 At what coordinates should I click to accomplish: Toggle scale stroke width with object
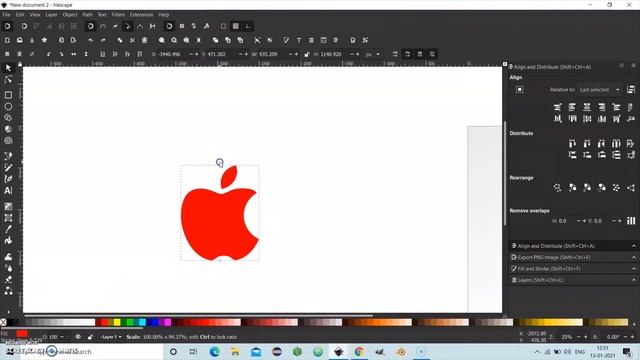(395, 54)
